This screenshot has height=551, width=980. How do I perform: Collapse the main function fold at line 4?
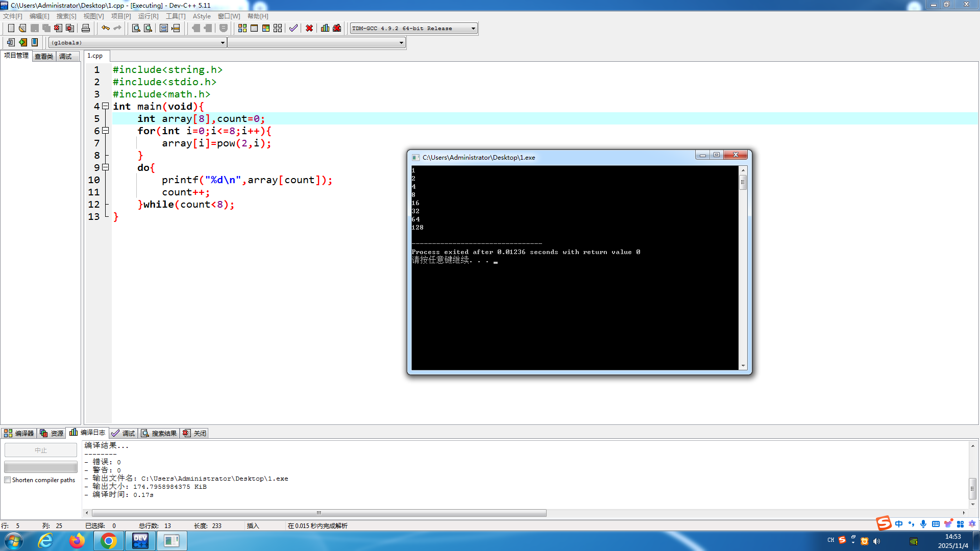tap(106, 106)
